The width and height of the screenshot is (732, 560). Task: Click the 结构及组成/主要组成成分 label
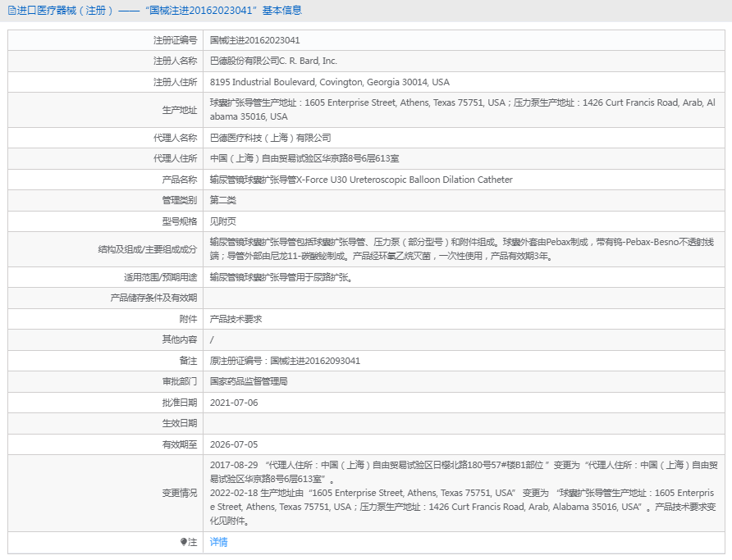[x=148, y=249]
